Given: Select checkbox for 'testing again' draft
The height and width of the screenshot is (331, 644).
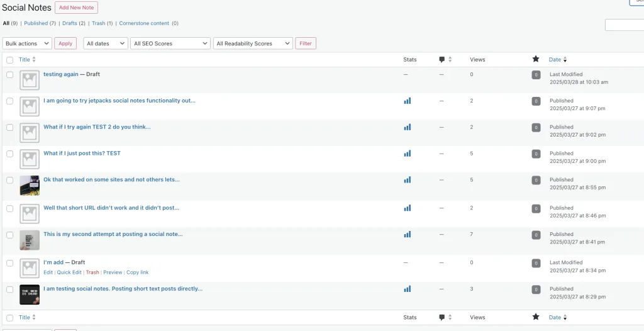Looking at the screenshot, I should [10, 75].
